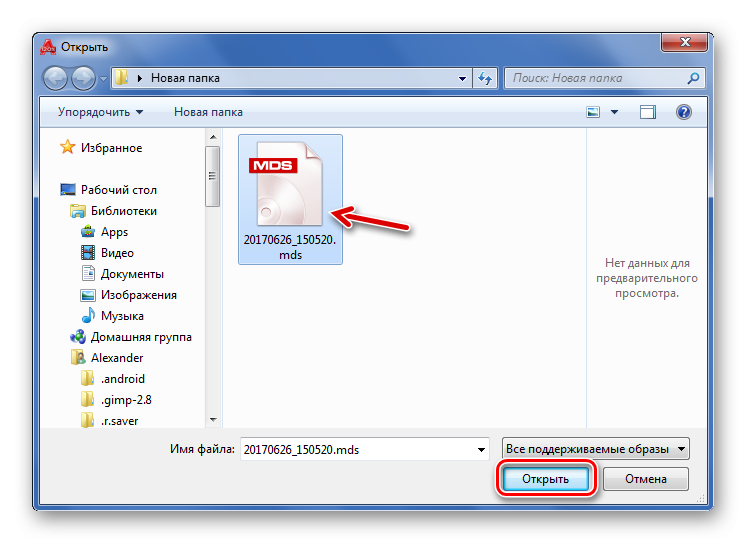Select Домашняя группа in the sidebar
Screen dimensions: 747x544
[141, 337]
